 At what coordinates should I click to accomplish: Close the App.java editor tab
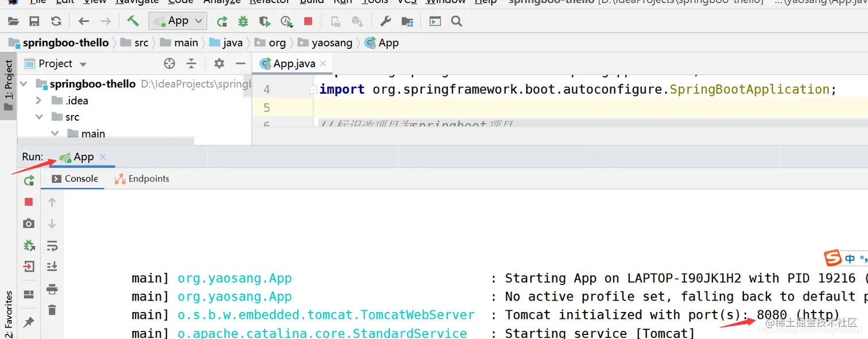(323, 63)
